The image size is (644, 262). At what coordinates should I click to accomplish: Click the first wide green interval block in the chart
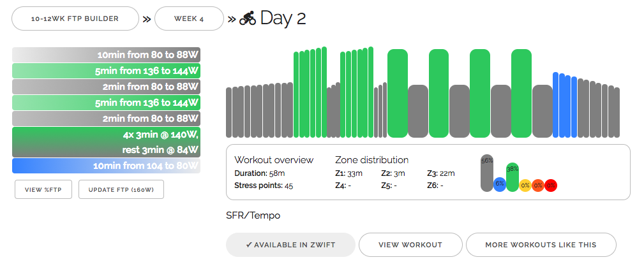coord(398,92)
